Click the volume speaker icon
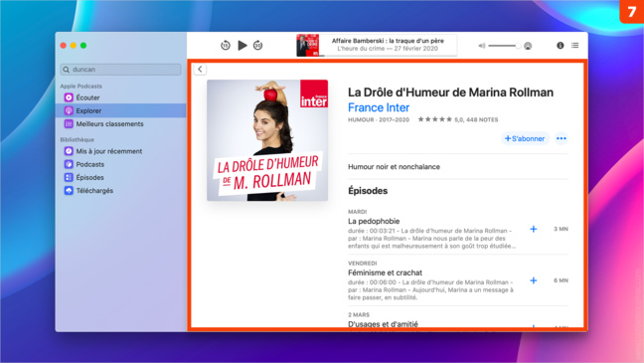The height and width of the screenshot is (363, 644). click(x=482, y=46)
